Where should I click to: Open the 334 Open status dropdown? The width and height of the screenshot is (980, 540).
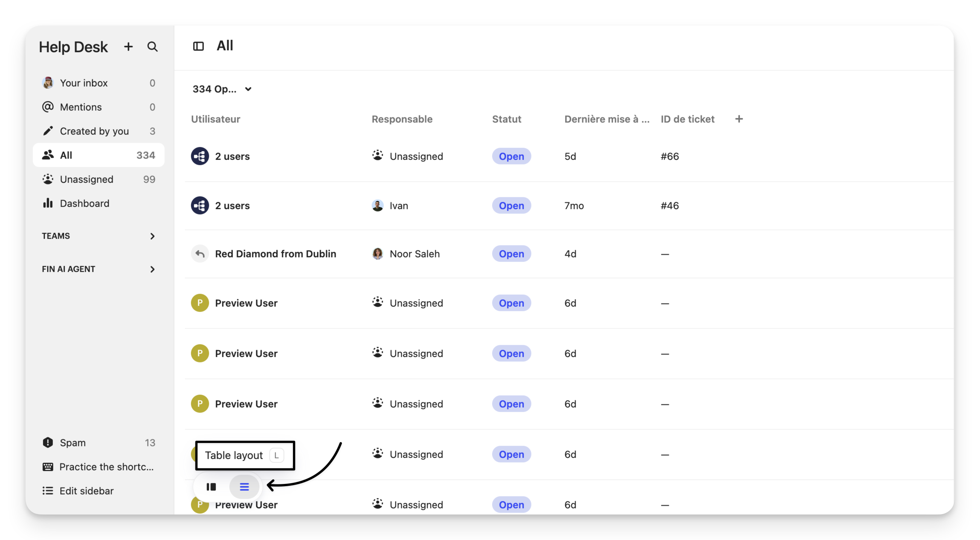(x=222, y=89)
